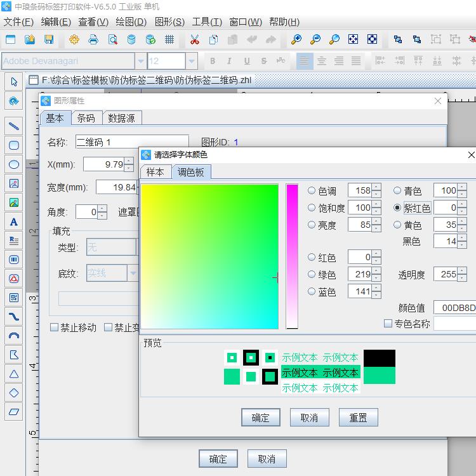Image resolution: width=476 pixels, height=476 pixels.
Task: Save the label with the floppy icon
Action: pyautogui.click(x=49, y=39)
